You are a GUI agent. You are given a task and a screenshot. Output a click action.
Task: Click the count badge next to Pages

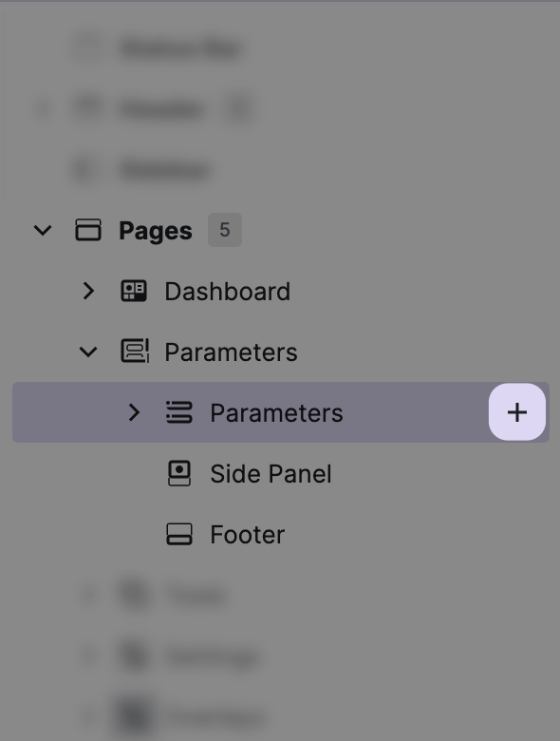click(x=225, y=230)
